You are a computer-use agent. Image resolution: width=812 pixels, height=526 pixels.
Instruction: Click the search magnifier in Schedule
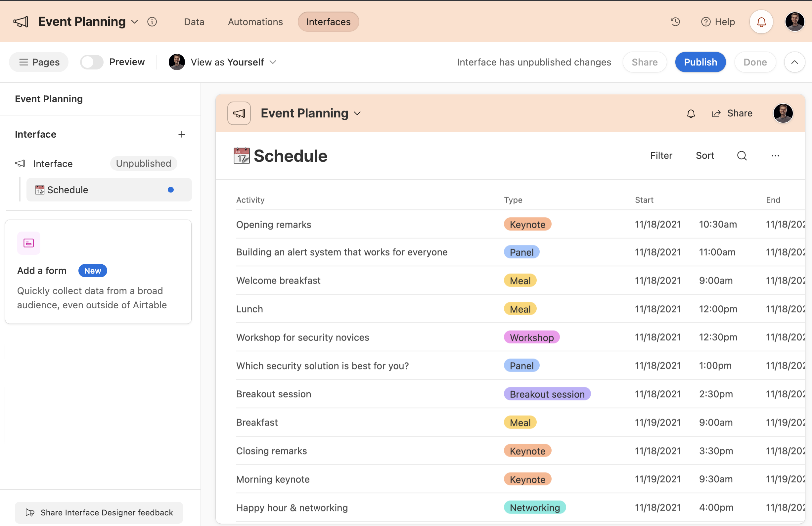(x=742, y=156)
